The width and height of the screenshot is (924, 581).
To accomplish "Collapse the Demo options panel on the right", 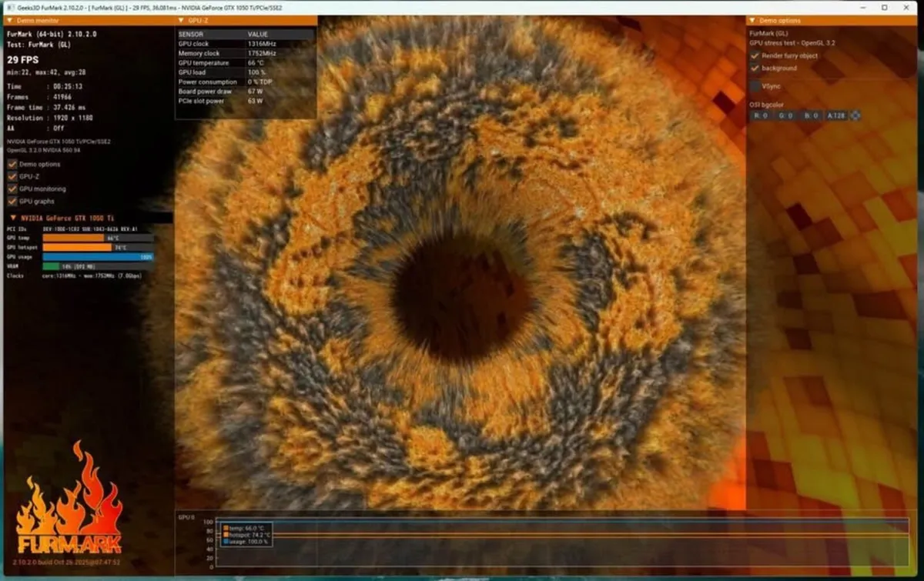I will pos(752,21).
